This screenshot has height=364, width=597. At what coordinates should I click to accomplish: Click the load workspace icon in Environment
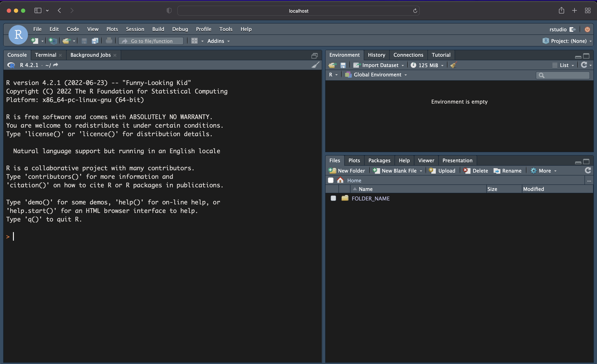[x=332, y=65]
